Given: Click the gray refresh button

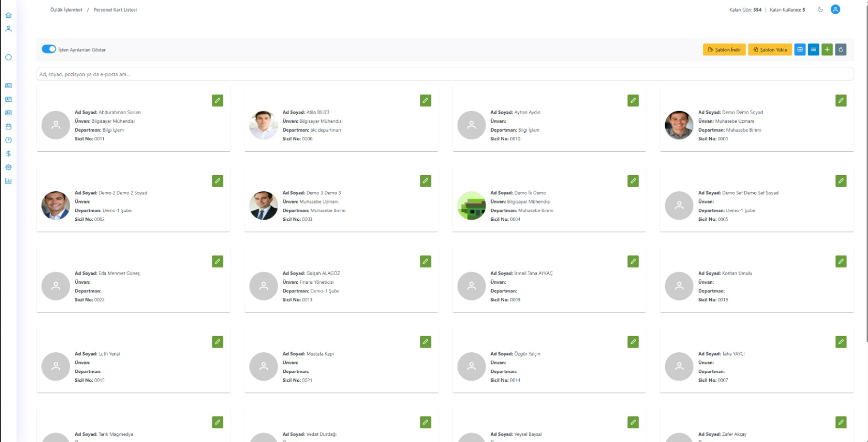Looking at the screenshot, I should click(841, 50).
